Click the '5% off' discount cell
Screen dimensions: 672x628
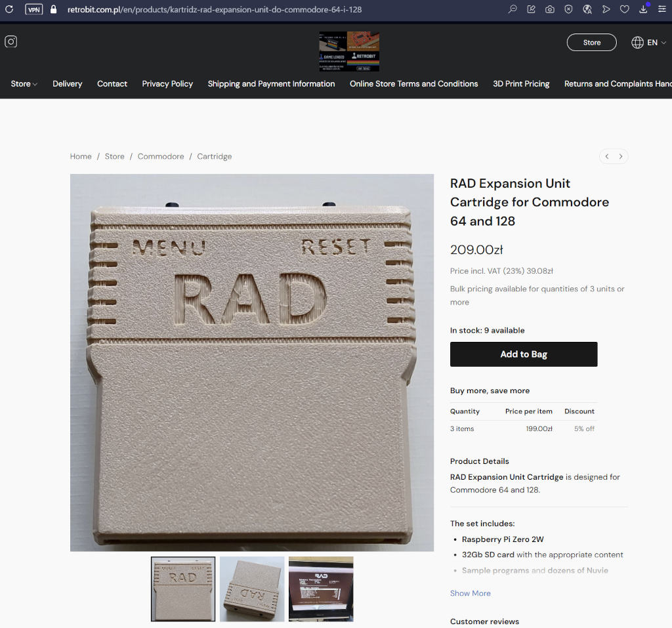[x=584, y=429]
